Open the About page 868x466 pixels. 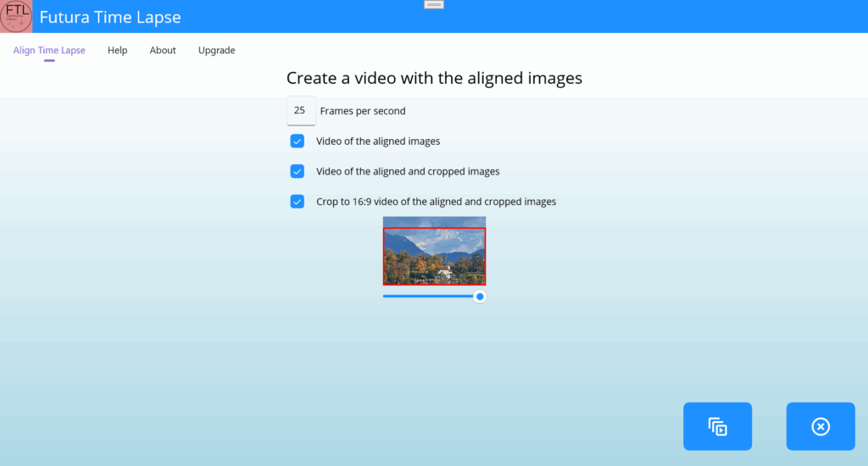click(x=163, y=51)
